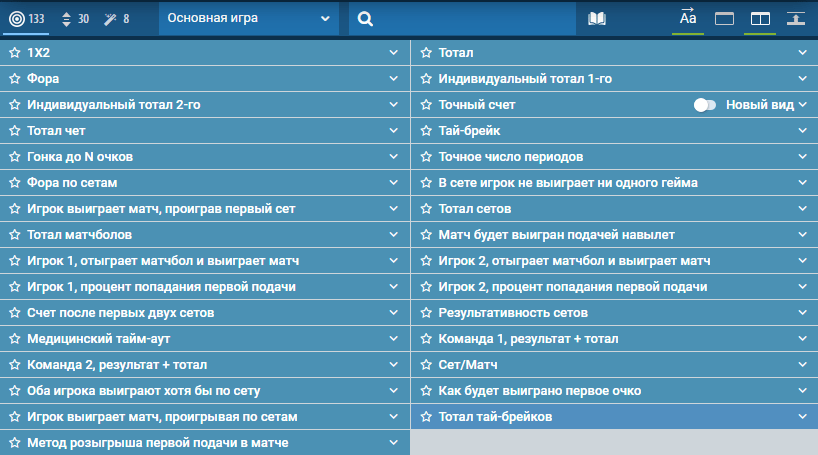Open Игрок 2, процент попадания первой подачи
Screen dimensions: 818x455
click(x=615, y=286)
